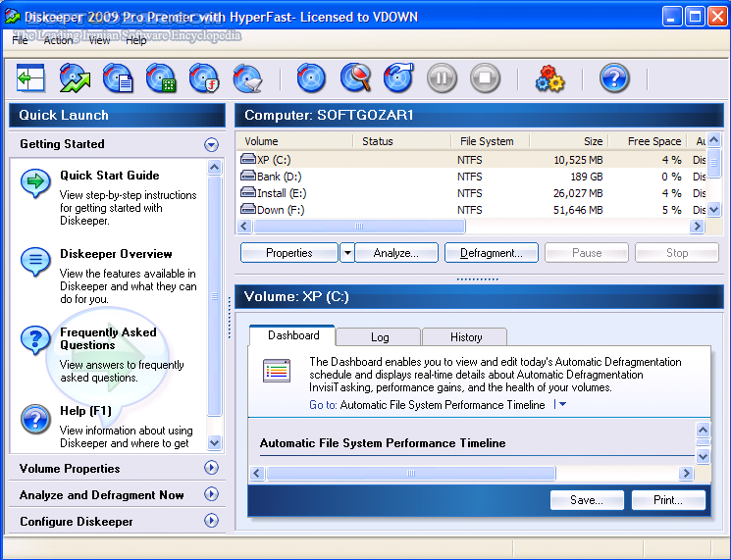
Task: Click the disk icon with red F shield
Action: [x=204, y=77]
